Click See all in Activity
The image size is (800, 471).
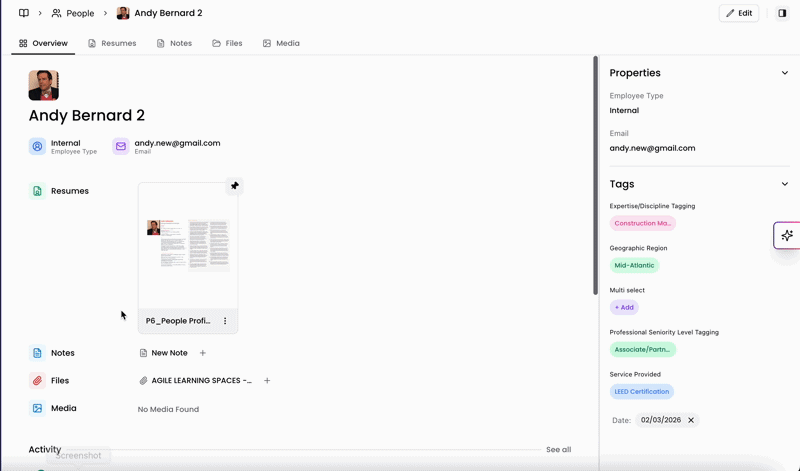click(x=559, y=450)
